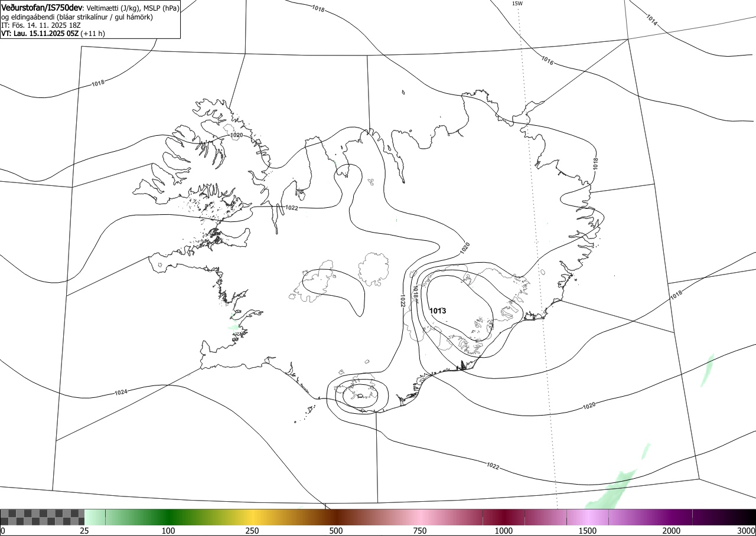This screenshot has width=756, height=536.
Task: Click the colorbar "0" tick label
Action: coord(3,531)
